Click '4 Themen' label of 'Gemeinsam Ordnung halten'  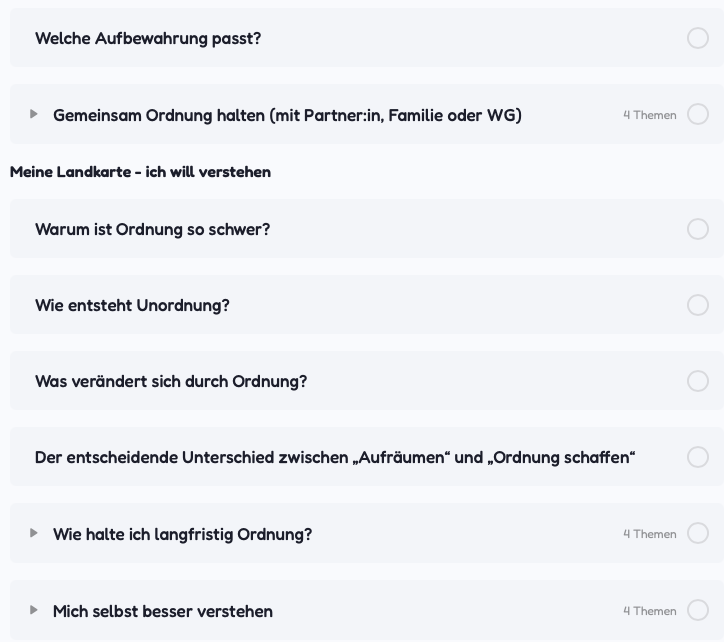point(650,115)
